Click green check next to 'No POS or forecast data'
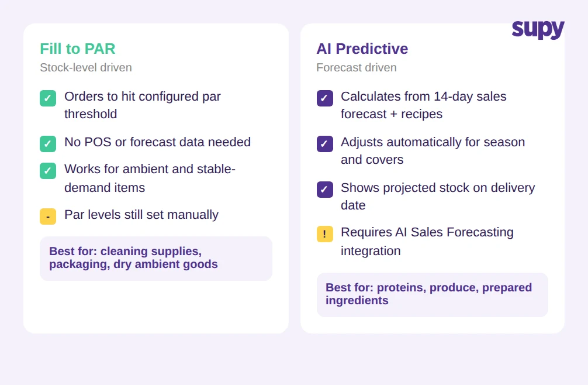 [48, 144]
